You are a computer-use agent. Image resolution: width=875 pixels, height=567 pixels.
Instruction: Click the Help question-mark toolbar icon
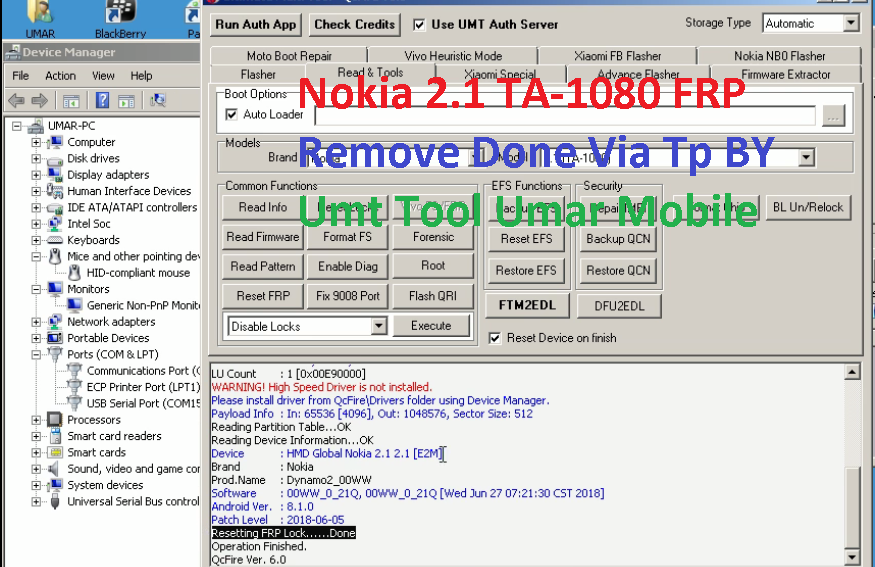102,100
